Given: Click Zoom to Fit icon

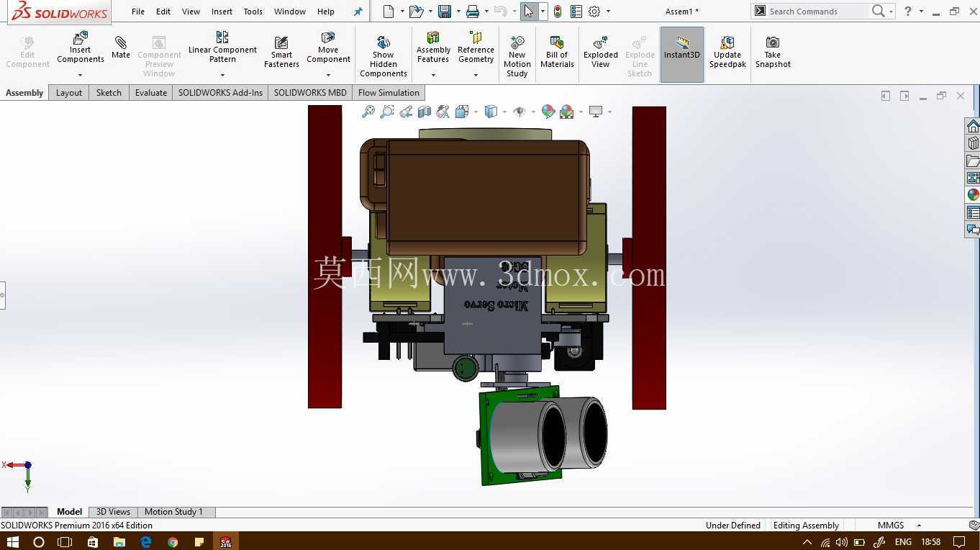Looking at the screenshot, I should click(x=368, y=112).
